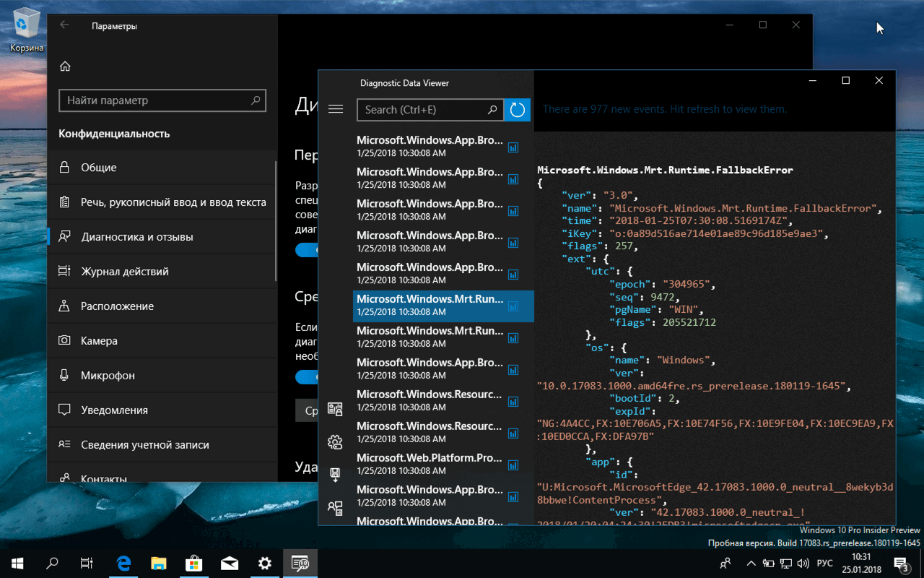
Task: Open Журнал действий in the settings sidebar
Action: coord(162,272)
